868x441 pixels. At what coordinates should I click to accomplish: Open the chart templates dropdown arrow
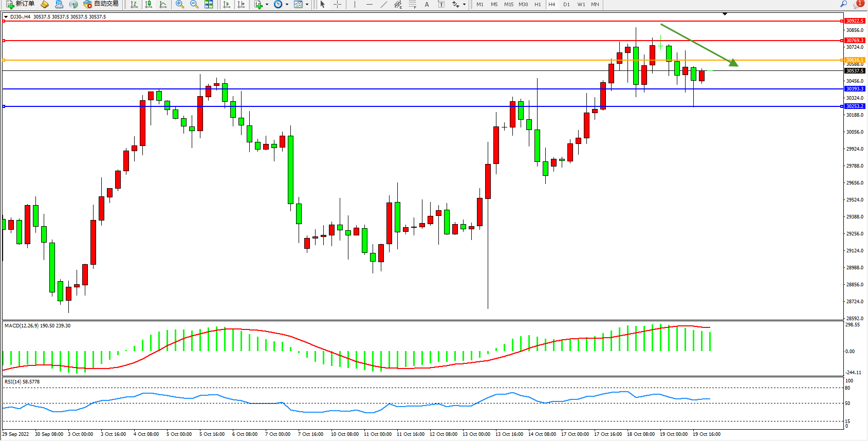[x=307, y=4]
